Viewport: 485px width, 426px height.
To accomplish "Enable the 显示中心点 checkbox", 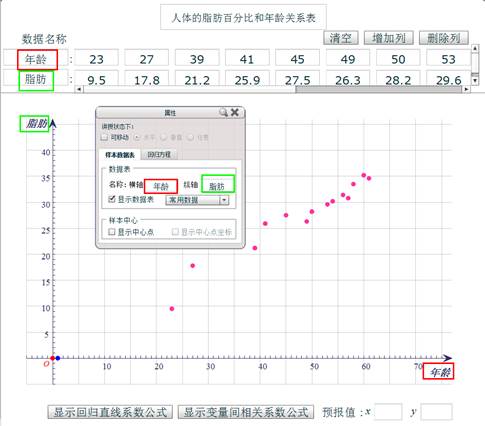I will tap(112, 231).
